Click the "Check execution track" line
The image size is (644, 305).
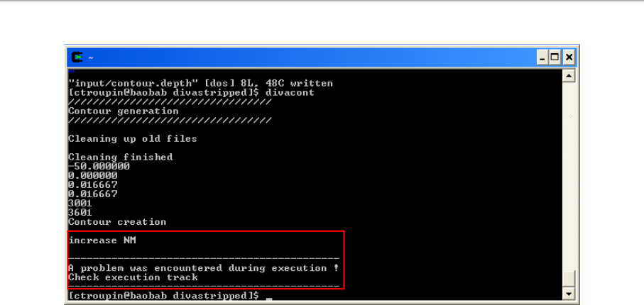(x=133, y=277)
